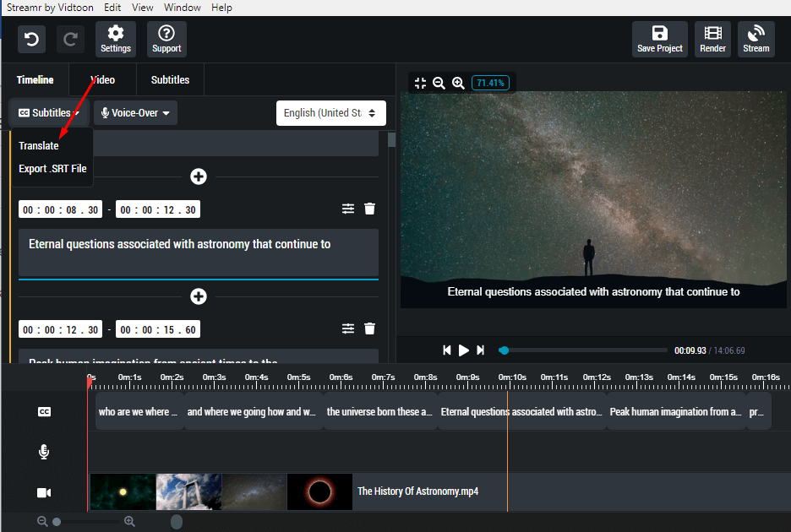791x532 pixels.
Task: Click the red playhead marker at 0s
Action: point(90,383)
